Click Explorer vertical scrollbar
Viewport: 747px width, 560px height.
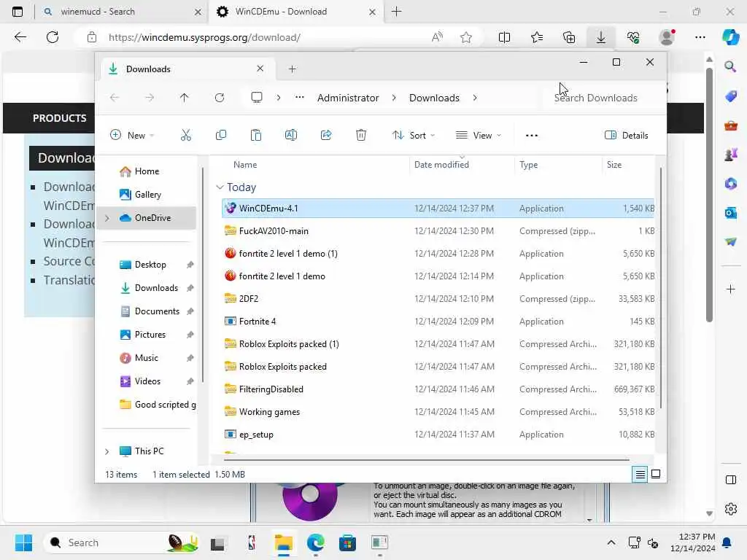[660, 289]
